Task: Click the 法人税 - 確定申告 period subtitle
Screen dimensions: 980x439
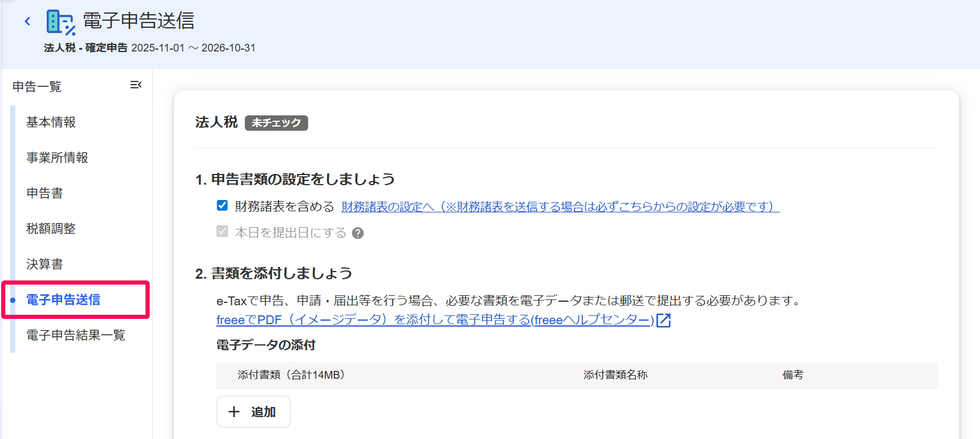Action: (x=150, y=48)
